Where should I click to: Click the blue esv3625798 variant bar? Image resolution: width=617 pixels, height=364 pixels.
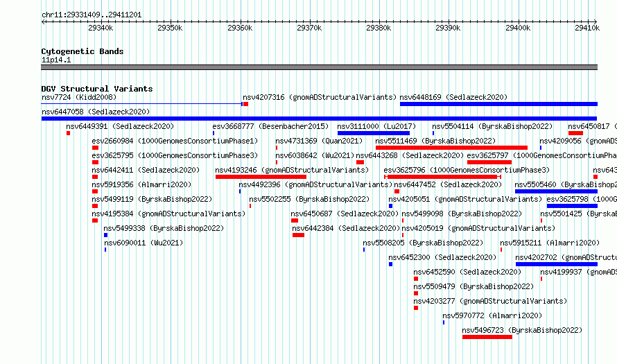(x=572, y=206)
